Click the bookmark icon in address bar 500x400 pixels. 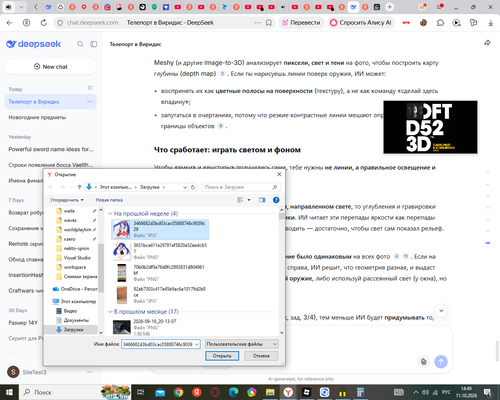point(269,23)
